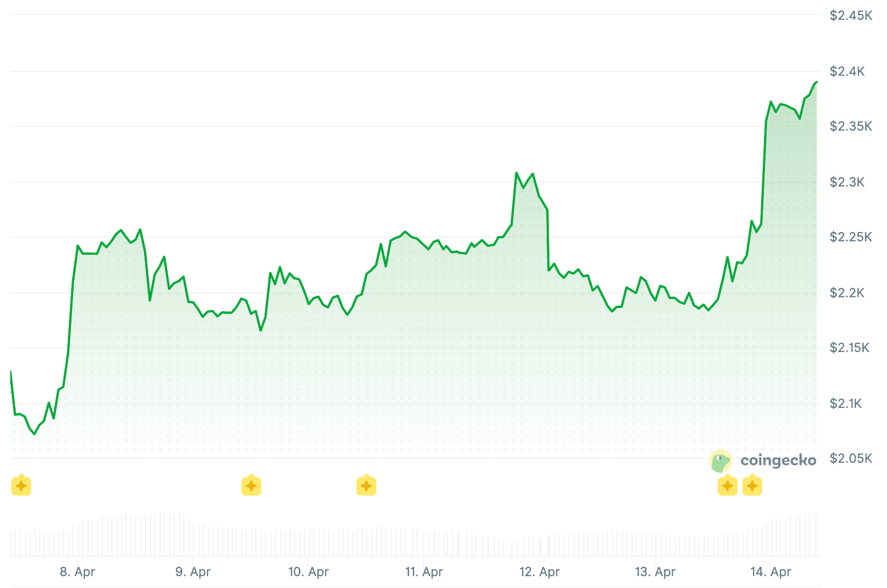The image size is (887, 588).
Task: Click the CoinGecko gecko logo icon
Action: click(x=720, y=461)
